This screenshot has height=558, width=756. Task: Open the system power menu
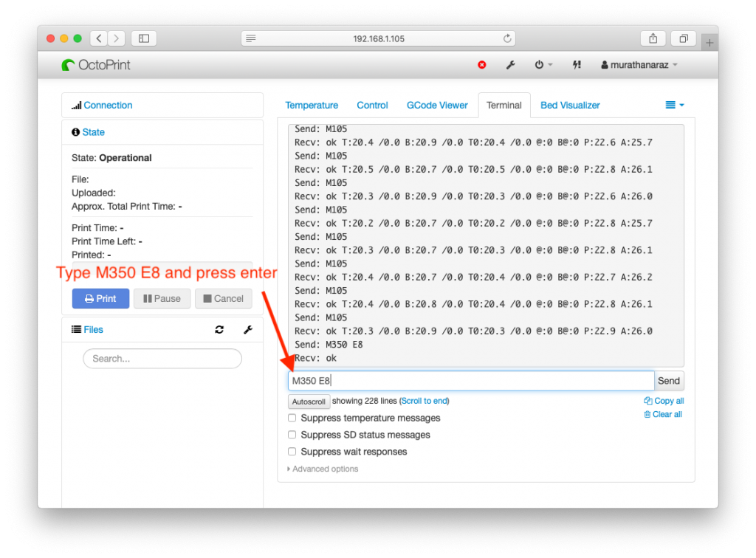point(543,64)
